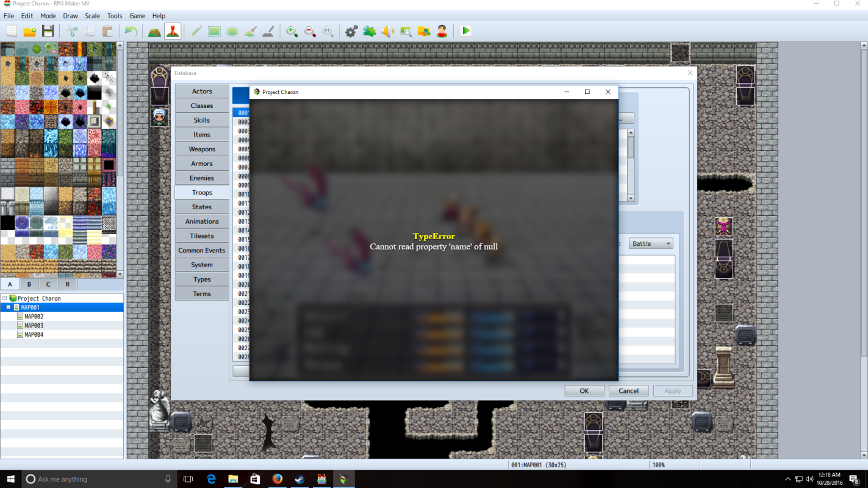Click the New Project icon
The image size is (868, 488).
12,31
